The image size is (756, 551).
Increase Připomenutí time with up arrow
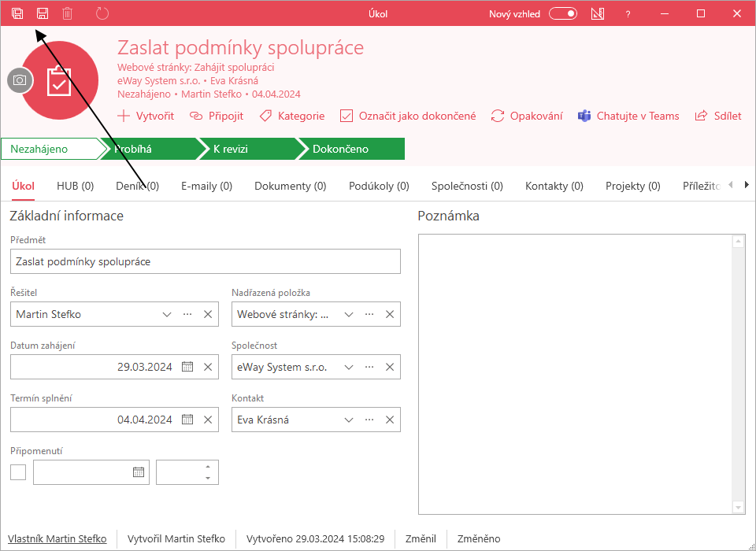coord(208,467)
